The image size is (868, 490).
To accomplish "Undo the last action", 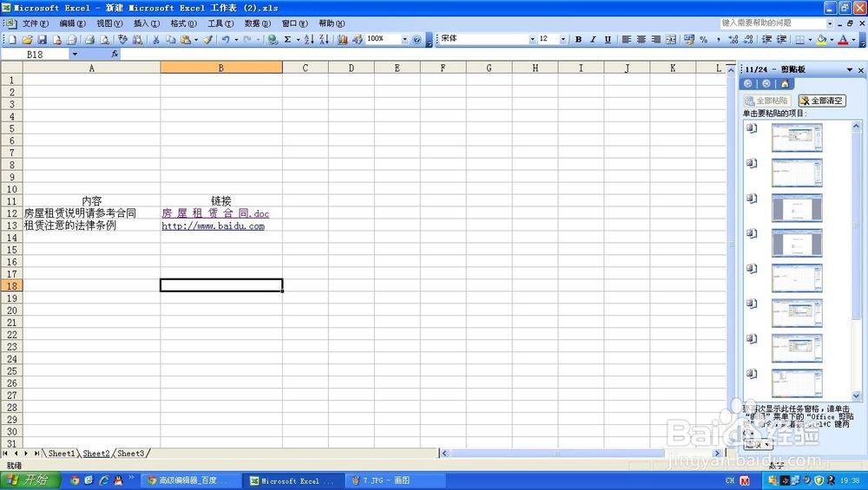I will tap(226, 39).
